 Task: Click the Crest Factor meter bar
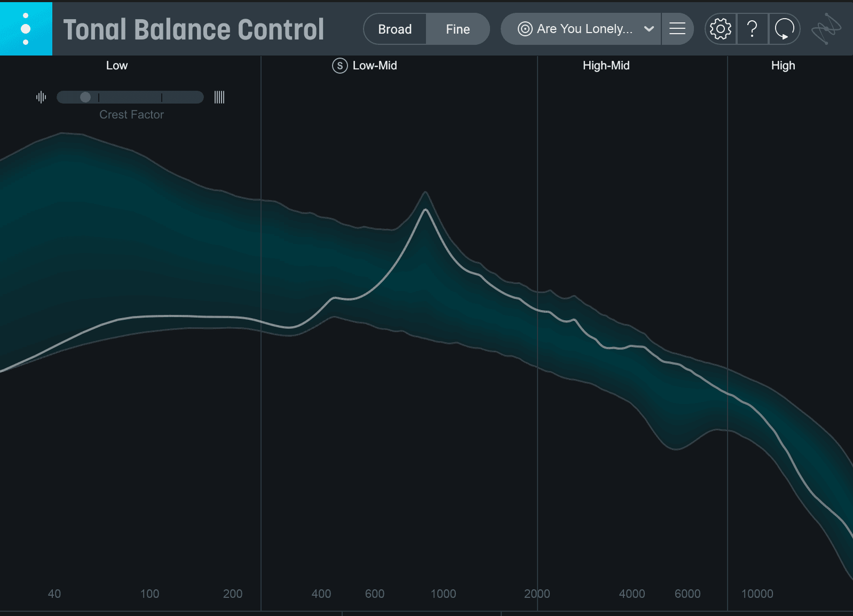pos(130,97)
